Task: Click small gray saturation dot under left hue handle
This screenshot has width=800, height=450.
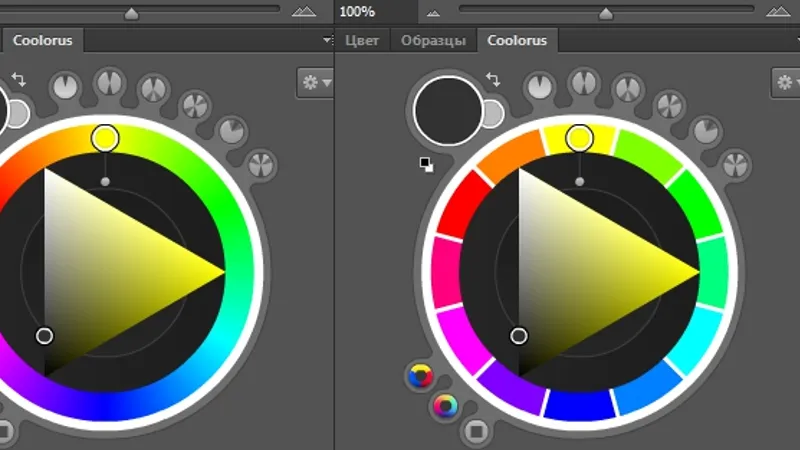Action: pyautogui.click(x=105, y=181)
